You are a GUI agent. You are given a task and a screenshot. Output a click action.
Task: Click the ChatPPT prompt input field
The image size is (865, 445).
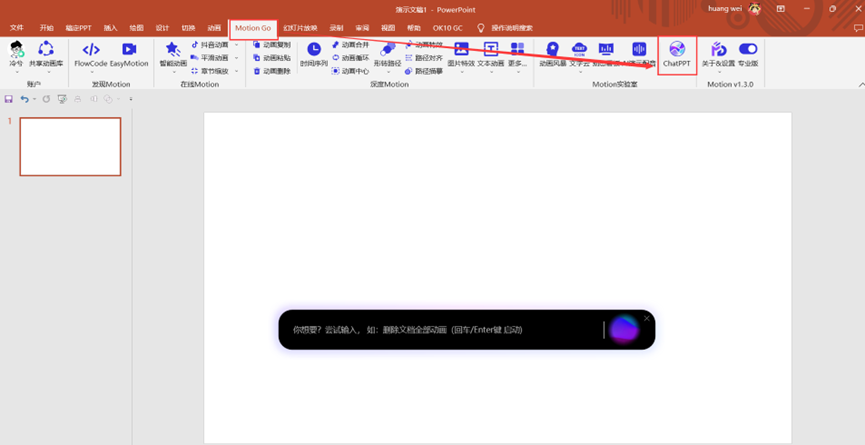[x=440, y=329]
